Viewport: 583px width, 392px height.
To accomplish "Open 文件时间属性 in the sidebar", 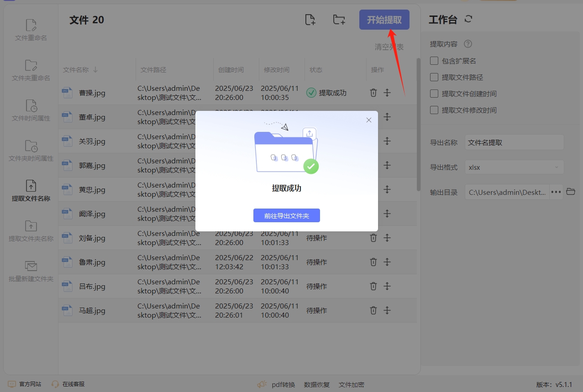I will point(31,110).
